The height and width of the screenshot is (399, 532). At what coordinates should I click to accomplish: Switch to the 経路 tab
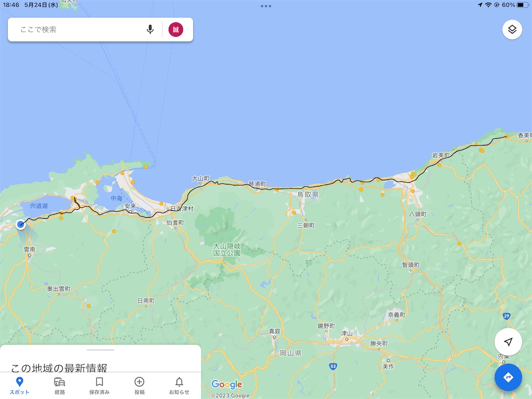(60, 386)
